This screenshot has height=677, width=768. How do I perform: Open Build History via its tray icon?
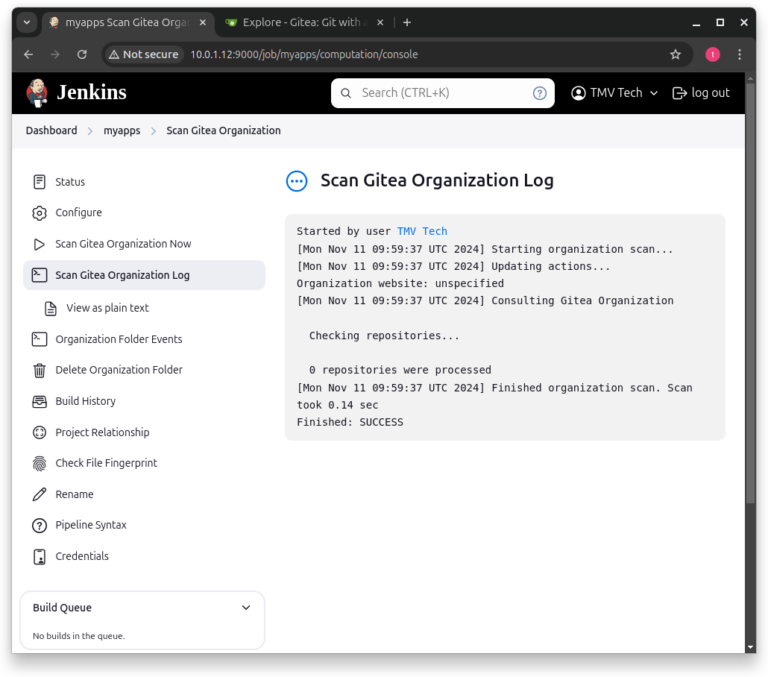pos(39,401)
